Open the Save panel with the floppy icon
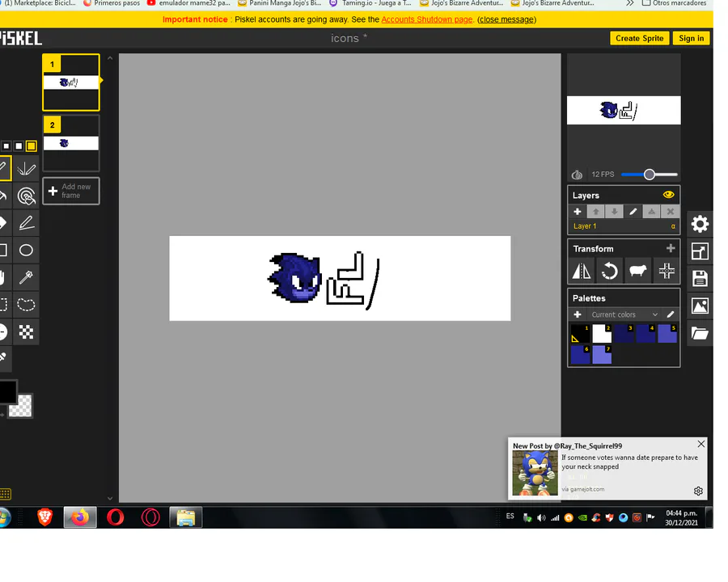The width and height of the screenshot is (728, 582). (x=700, y=279)
